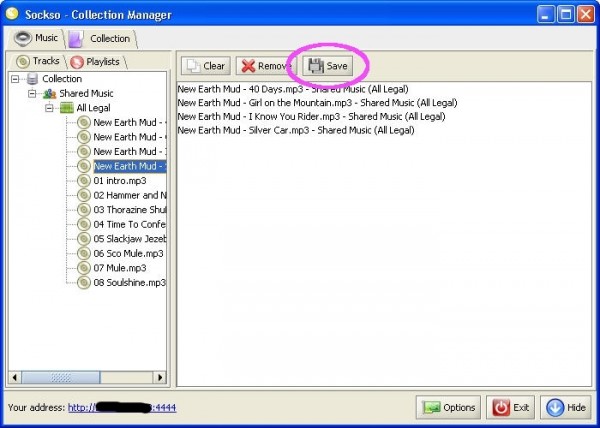Click the Tracks tab disc icon
600x428 pixels.
click(x=23, y=62)
